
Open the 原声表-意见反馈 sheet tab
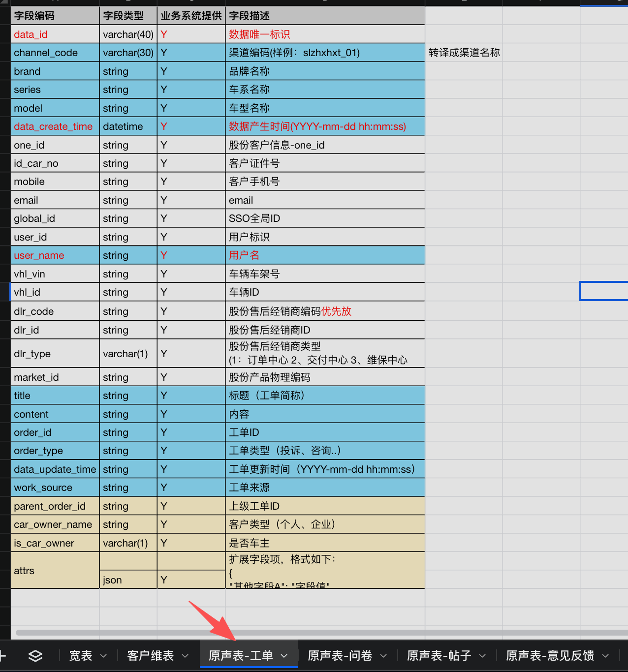point(550,656)
